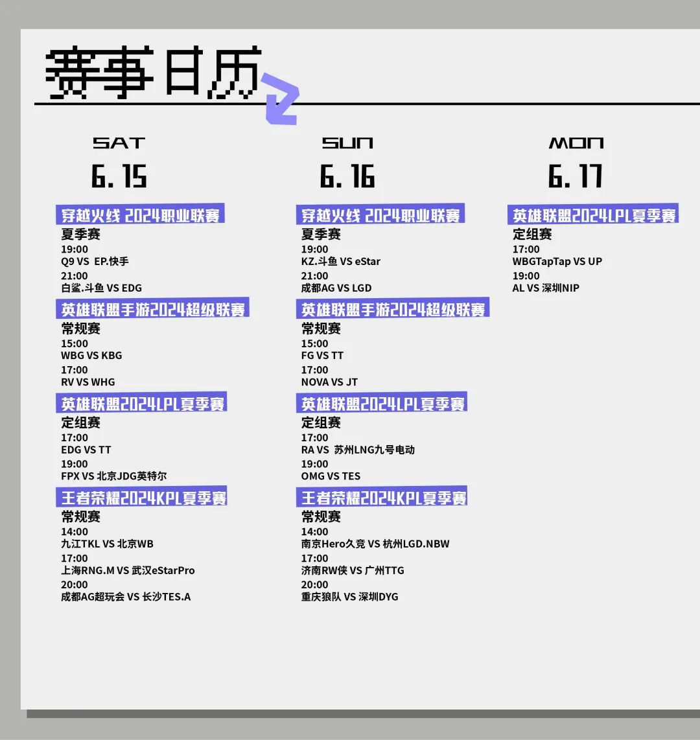Select the NOVA VS JT match

329,382
